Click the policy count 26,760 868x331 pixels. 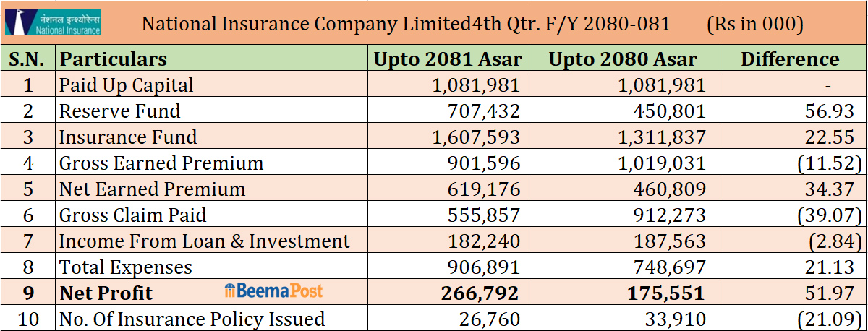491,319
